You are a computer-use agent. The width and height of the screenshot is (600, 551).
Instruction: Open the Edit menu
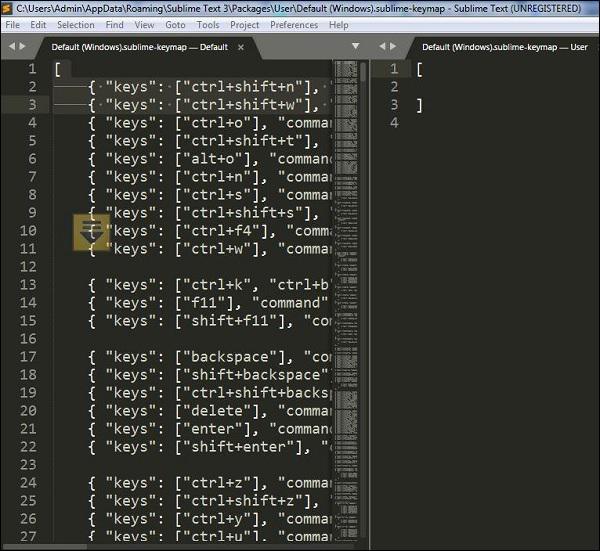point(38,25)
